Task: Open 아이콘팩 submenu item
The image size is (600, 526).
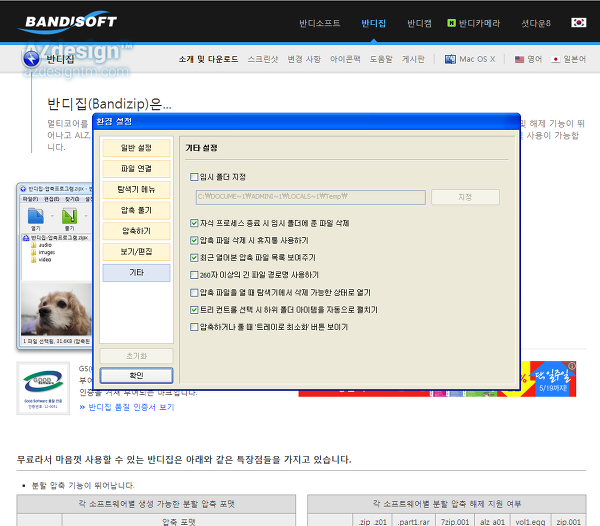Action: 345,59
